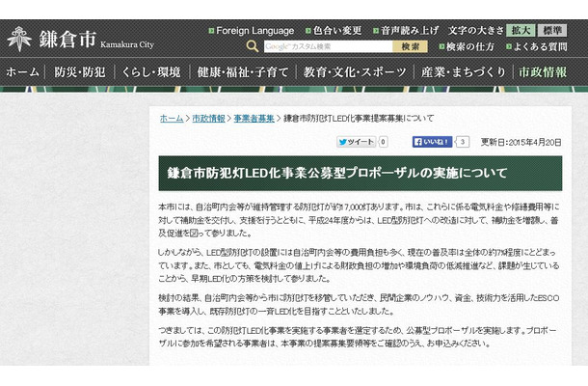Viewport: 588px width, 386px height.
Task: Click the Twitter ツイート button
Action: [357, 142]
